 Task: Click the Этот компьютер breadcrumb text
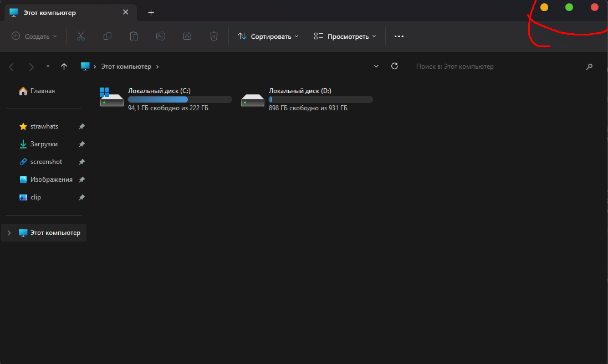(x=126, y=66)
